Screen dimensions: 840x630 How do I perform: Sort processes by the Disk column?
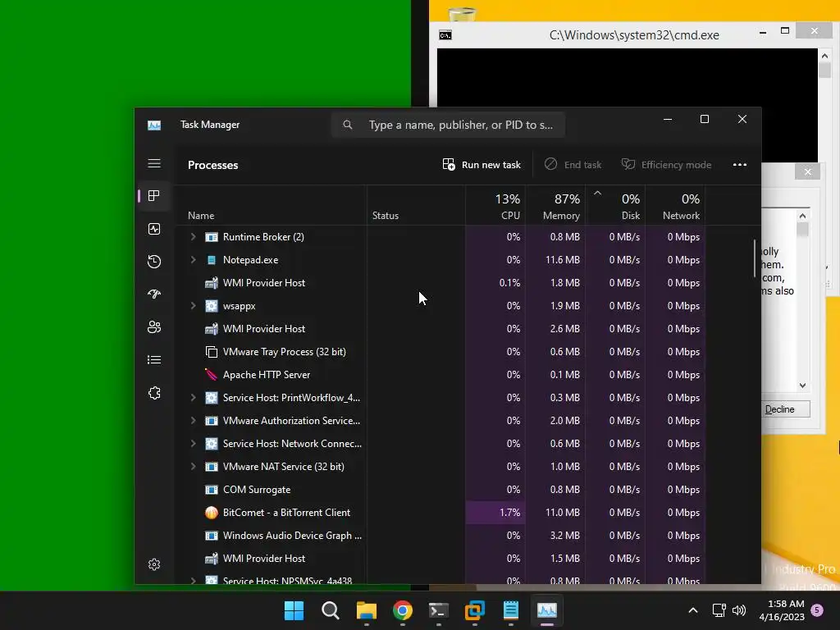(x=615, y=206)
